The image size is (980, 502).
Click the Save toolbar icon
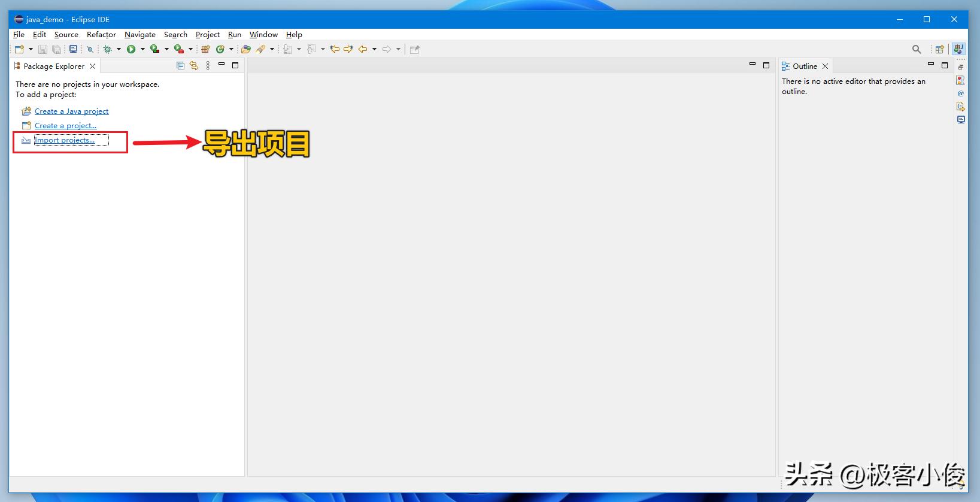point(43,49)
